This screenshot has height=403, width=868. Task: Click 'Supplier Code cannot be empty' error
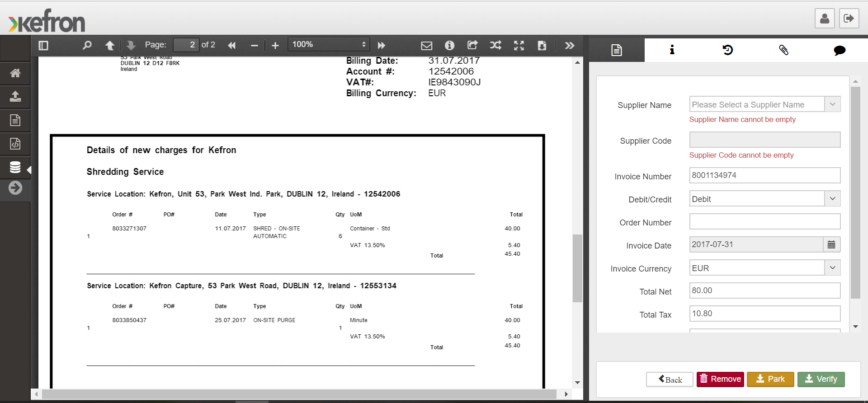pyautogui.click(x=741, y=155)
